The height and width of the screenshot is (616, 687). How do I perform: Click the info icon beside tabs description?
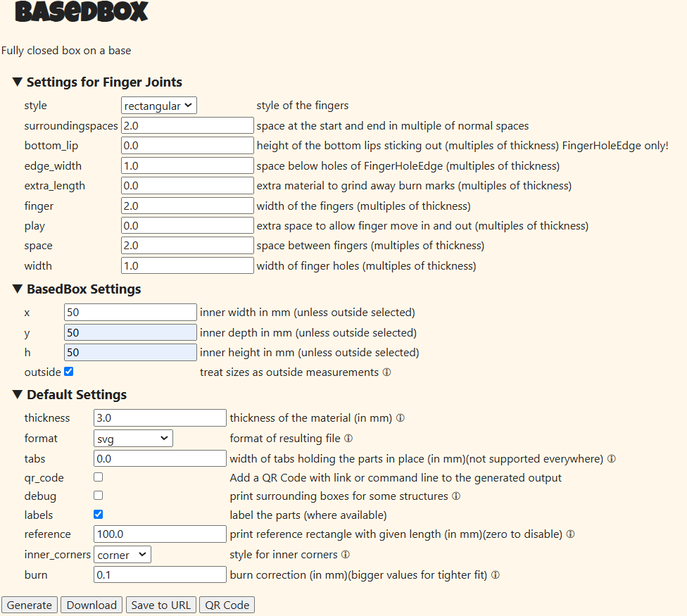612,459
